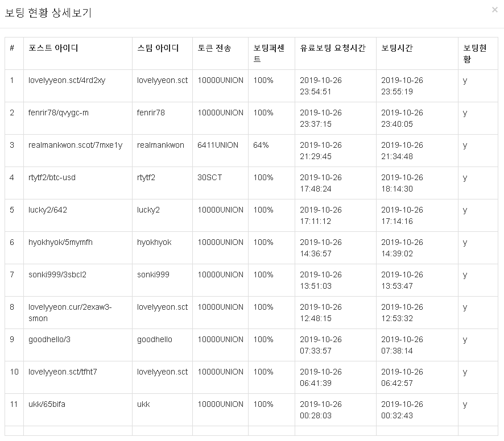The height and width of the screenshot is (441, 504).
Task: Click request time 2019-10-26 00:28:03
Action: coord(321,410)
